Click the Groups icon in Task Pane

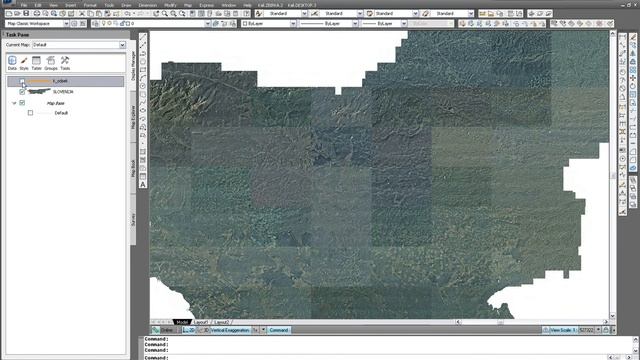point(51,63)
